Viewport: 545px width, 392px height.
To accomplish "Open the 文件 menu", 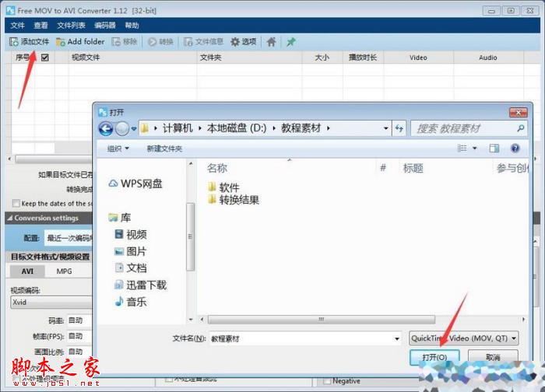I will 17,26.
